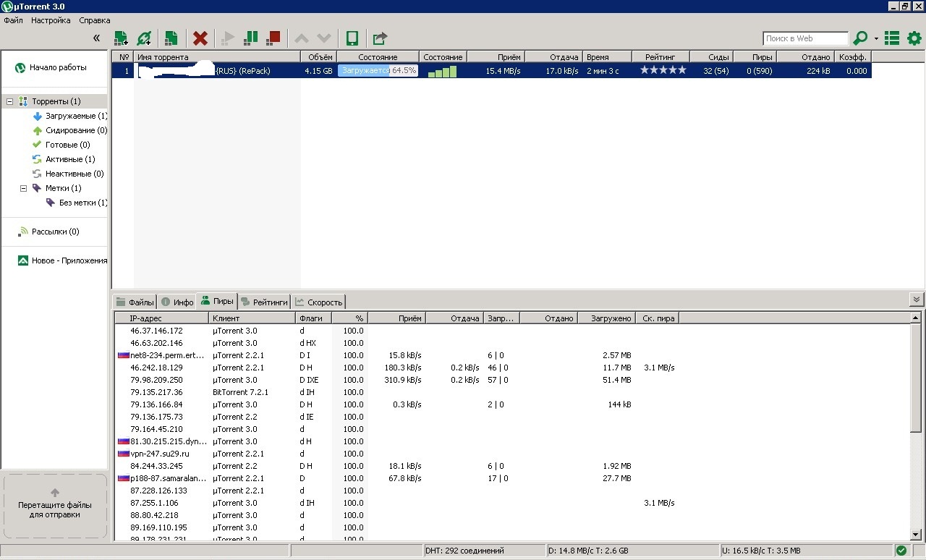926x560 pixels.
Task: Click the Загружается 64.5% progress bar
Action: click(x=378, y=71)
